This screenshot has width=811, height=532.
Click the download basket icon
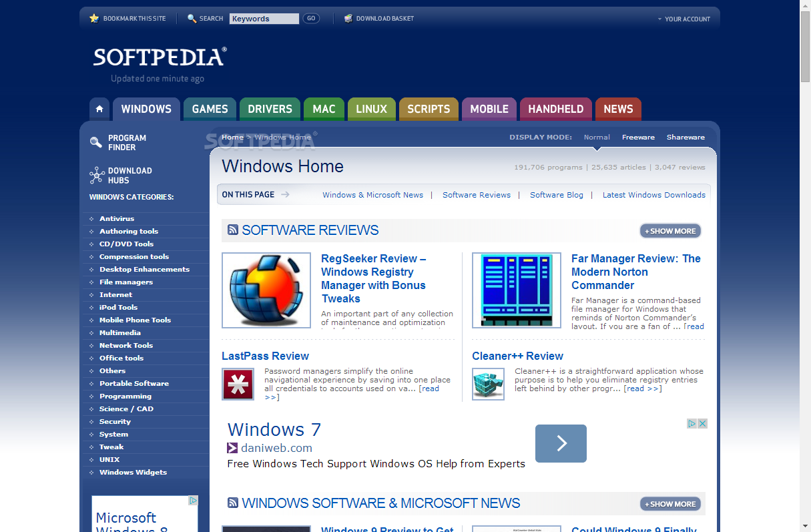click(348, 19)
